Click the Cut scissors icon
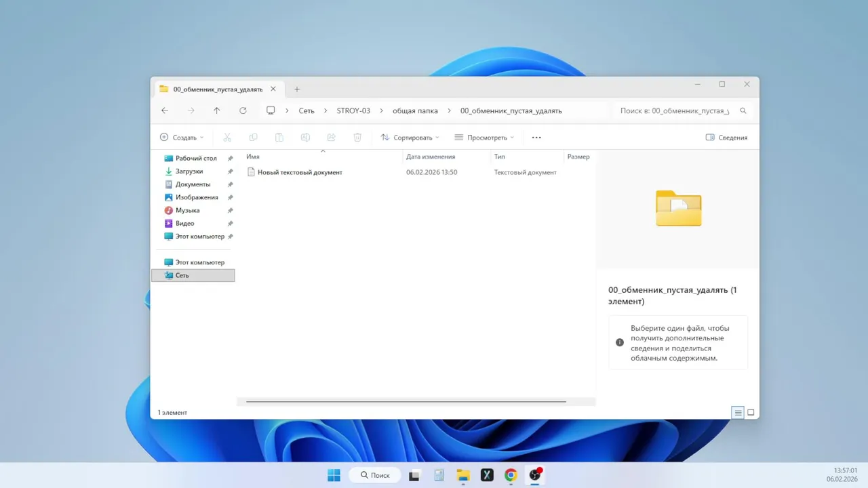868x488 pixels. coord(227,138)
